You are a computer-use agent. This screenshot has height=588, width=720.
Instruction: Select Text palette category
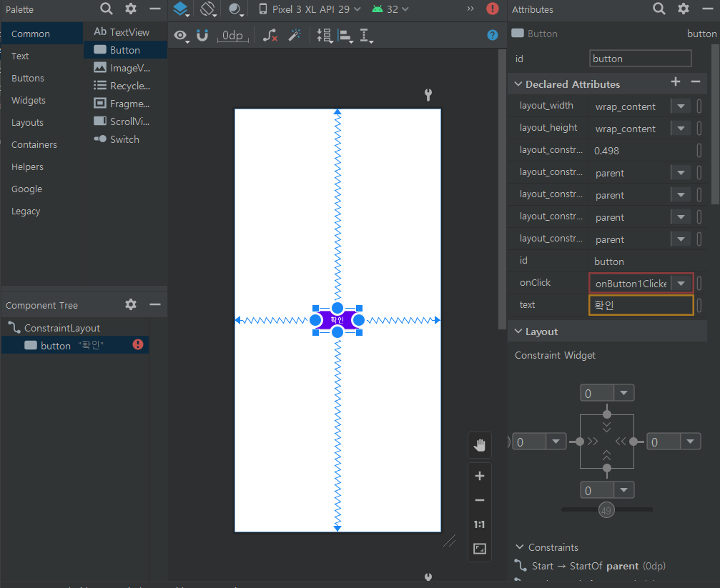41,56
